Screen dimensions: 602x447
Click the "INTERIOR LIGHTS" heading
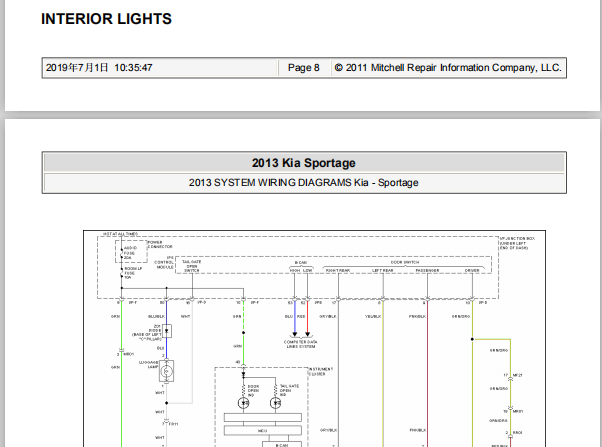pyautogui.click(x=106, y=19)
